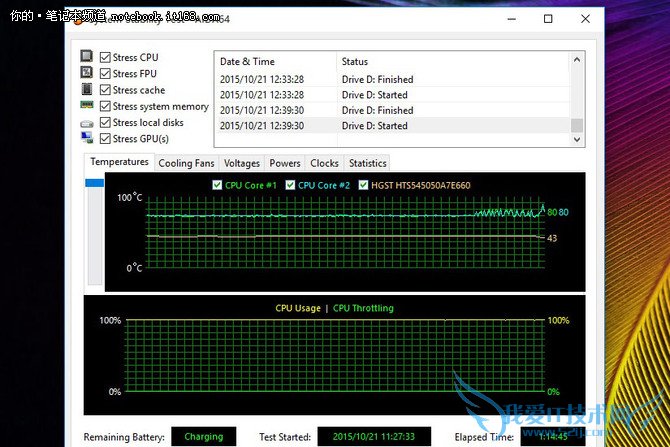Open the Voltages tab
Screen dimensions: 670x447
click(x=242, y=163)
